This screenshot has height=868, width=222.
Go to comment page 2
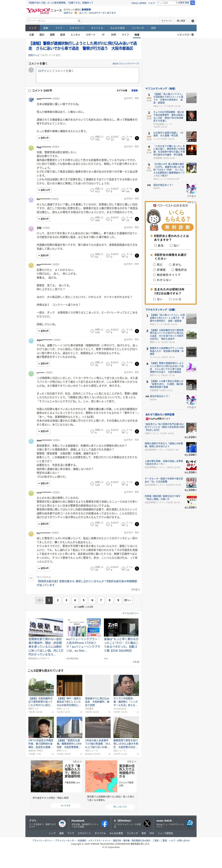(58, 600)
